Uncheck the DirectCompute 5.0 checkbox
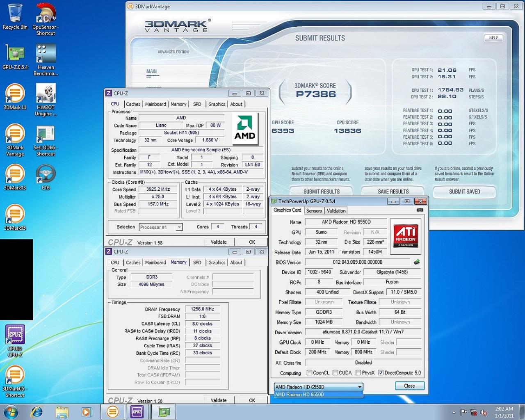The height and width of the screenshot is (420, 525). (x=381, y=373)
